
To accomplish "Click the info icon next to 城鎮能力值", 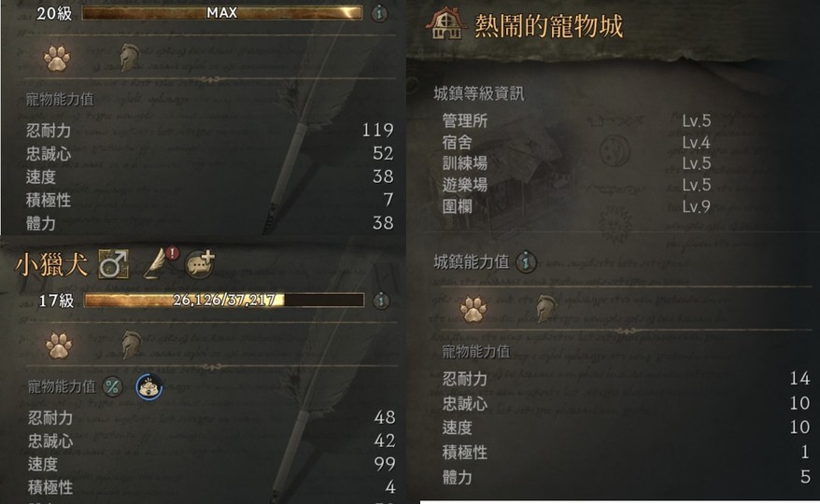I will 527,261.
